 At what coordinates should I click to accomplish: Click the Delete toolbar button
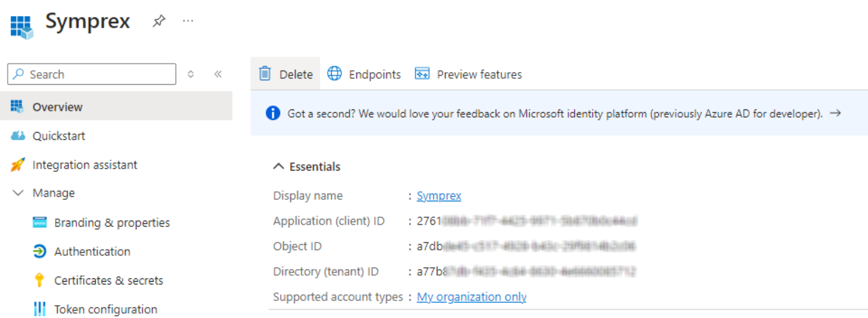click(285, 74)
